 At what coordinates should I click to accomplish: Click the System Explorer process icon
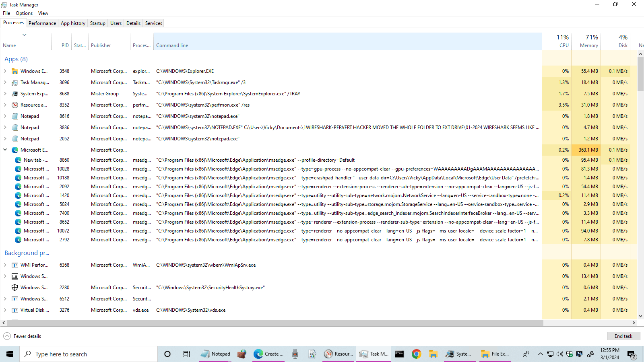point(15,94)
